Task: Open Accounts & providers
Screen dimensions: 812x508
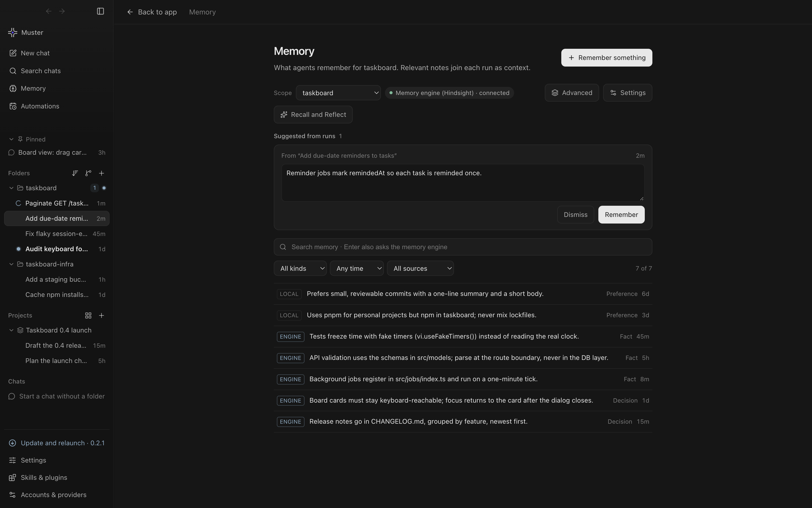Action: tap(57, 495)
